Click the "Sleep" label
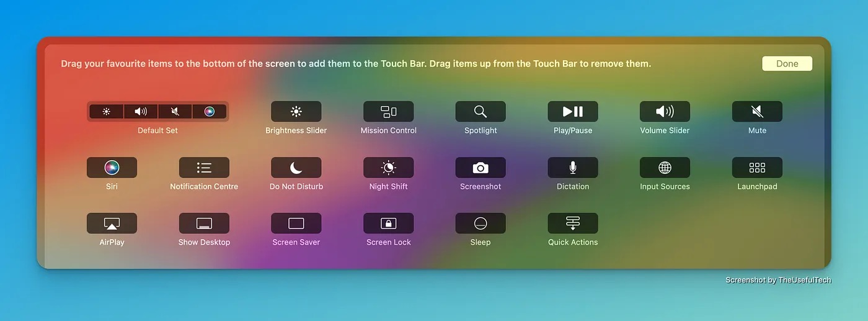 pos(480,242)
